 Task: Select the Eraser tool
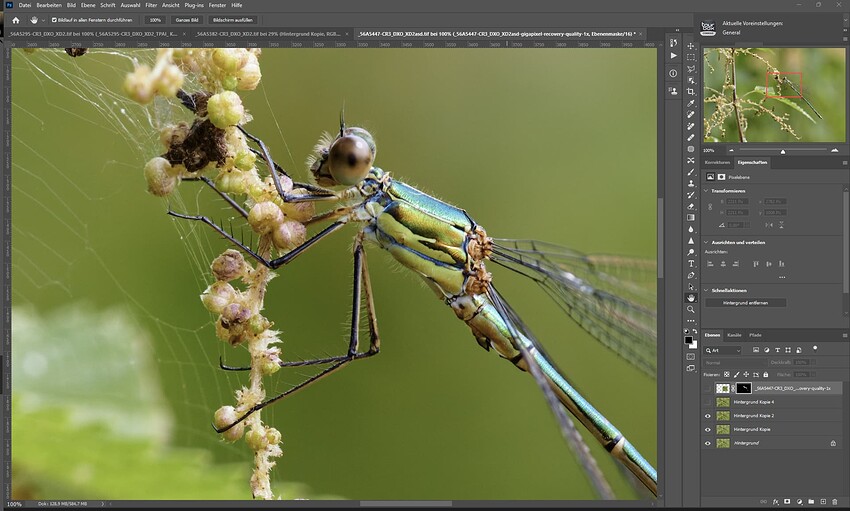tap(691, 206)
